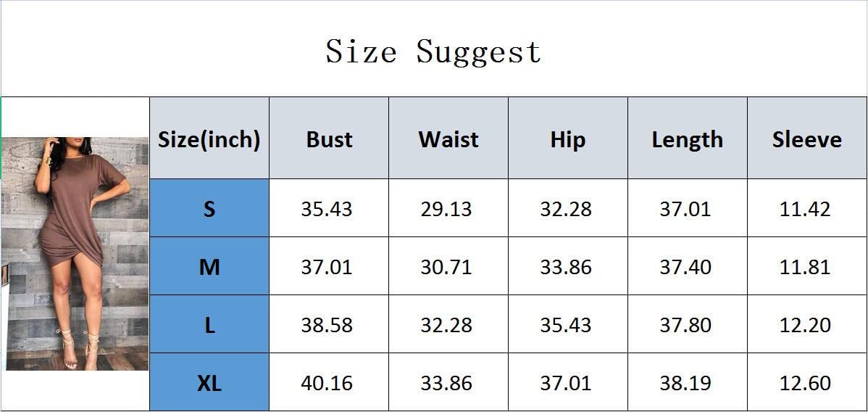Viewport: 868px width, 412px height.
Task: Select the Size(inch) column header
Action: (x=209, y=139)
